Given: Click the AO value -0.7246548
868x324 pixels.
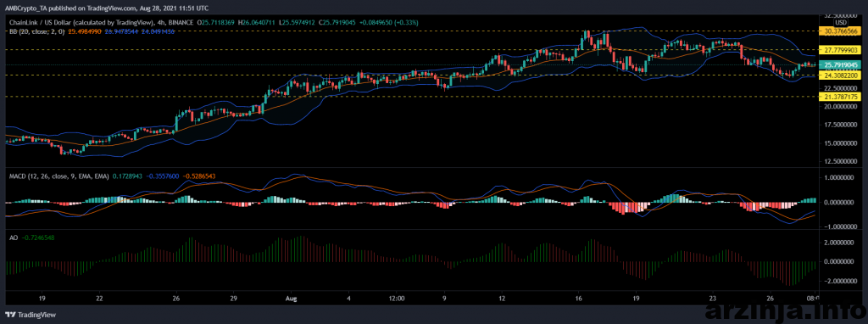Looking at the screenshot, I should pyautogui.click(x=39, y=237).
